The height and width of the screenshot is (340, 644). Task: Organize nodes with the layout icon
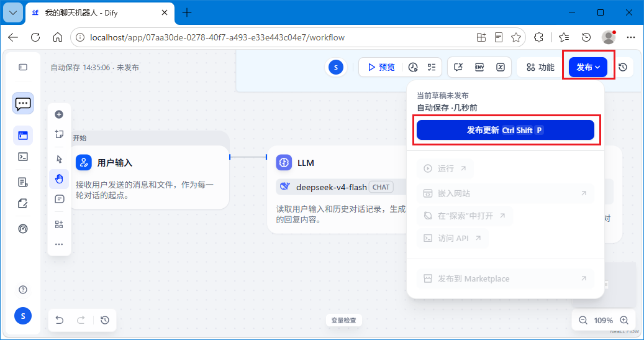[x=59, y=224]
